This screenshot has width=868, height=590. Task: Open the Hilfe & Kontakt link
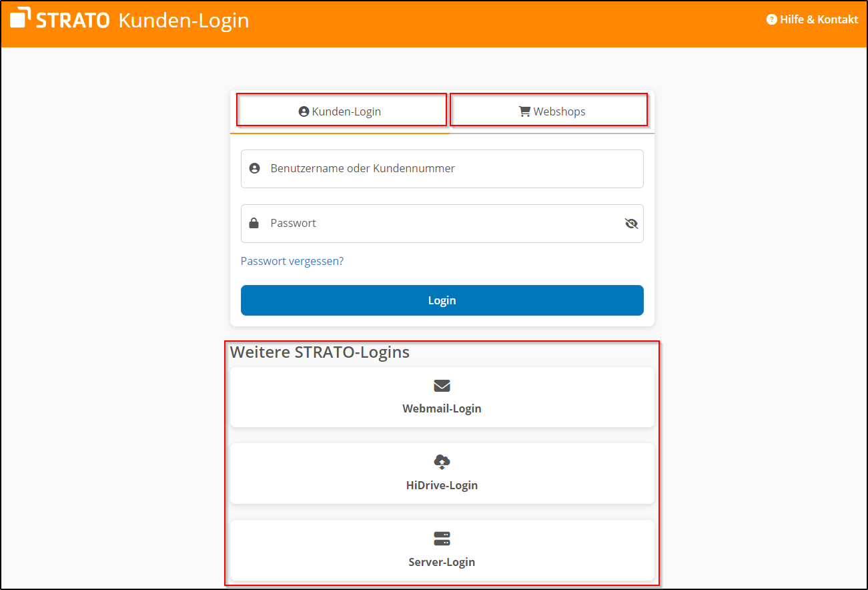(819, 20)
